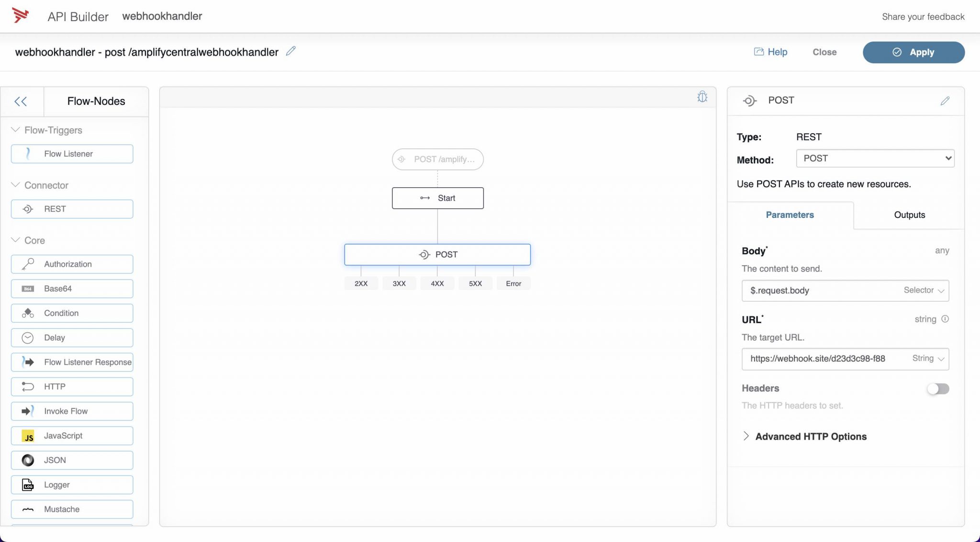Click the Apply button
Screen dimensions: 980x542
(913, 52)
